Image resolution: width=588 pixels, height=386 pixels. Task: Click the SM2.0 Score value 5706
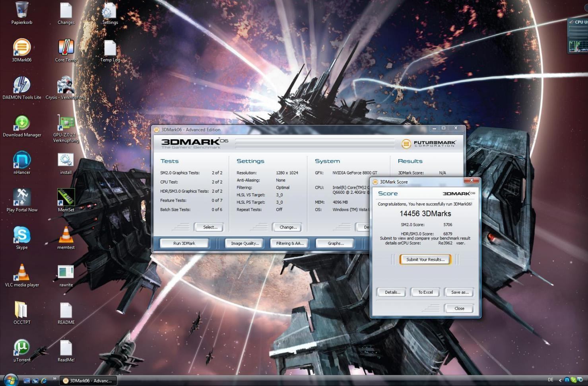(448, 224)
